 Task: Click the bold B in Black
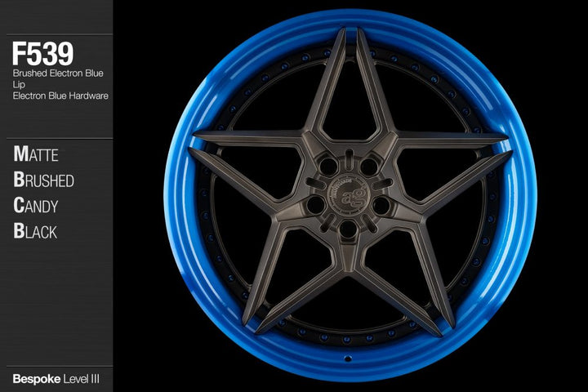20,230
